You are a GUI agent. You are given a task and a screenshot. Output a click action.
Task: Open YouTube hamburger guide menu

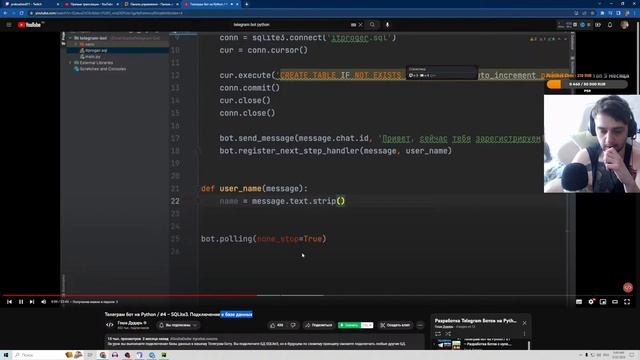9,25
